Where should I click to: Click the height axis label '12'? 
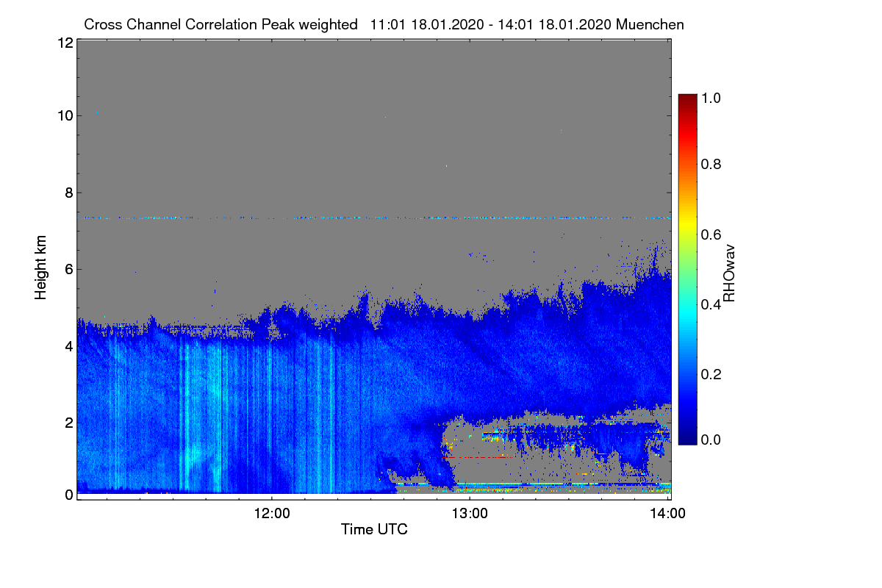(65, 43)
